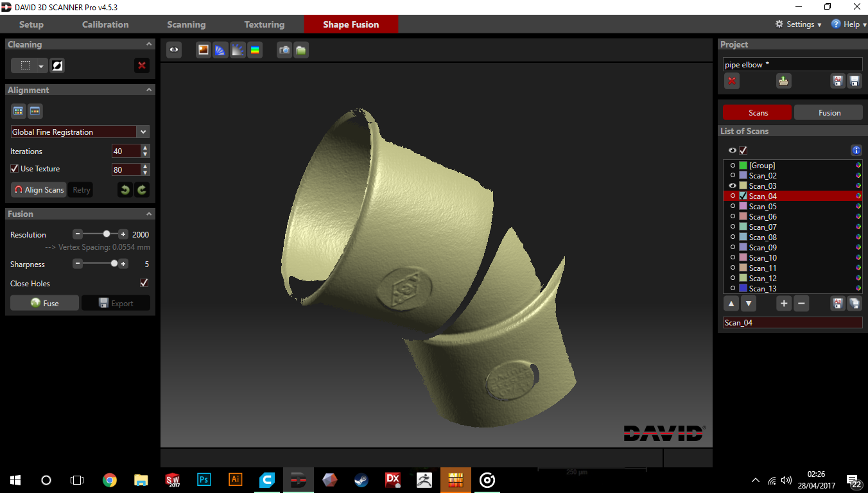Delete selection with red X in Cleaning
868x493 pixels.
click(142, 65)
